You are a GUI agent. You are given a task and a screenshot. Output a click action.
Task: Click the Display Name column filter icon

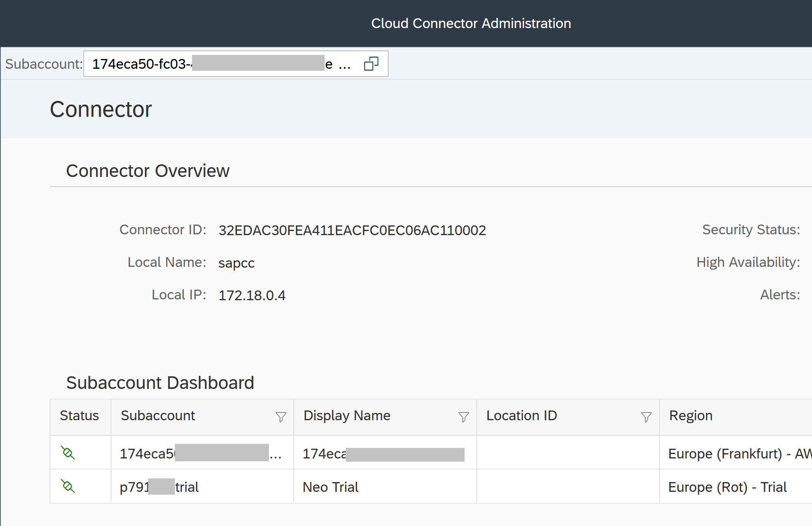point(463,417)
